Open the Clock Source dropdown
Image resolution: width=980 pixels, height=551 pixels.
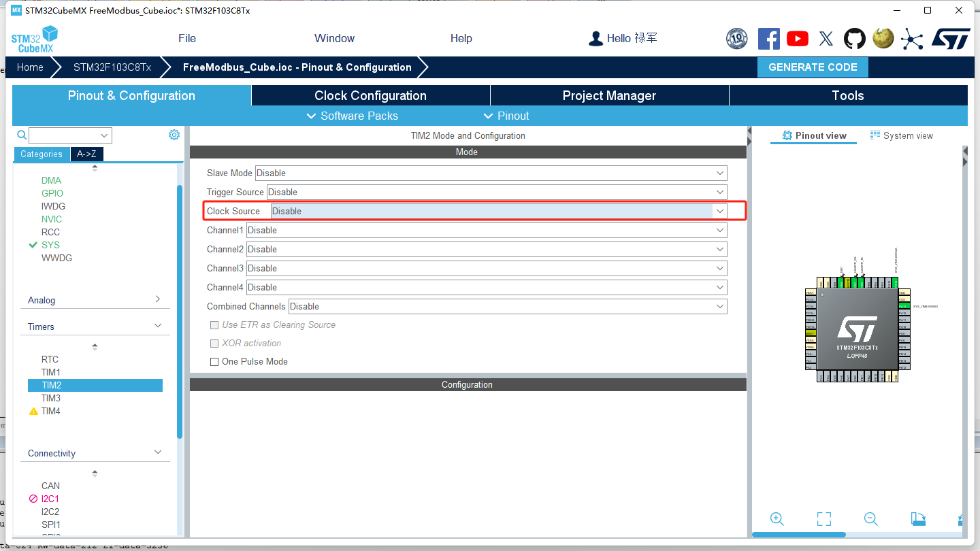point(499,211)
